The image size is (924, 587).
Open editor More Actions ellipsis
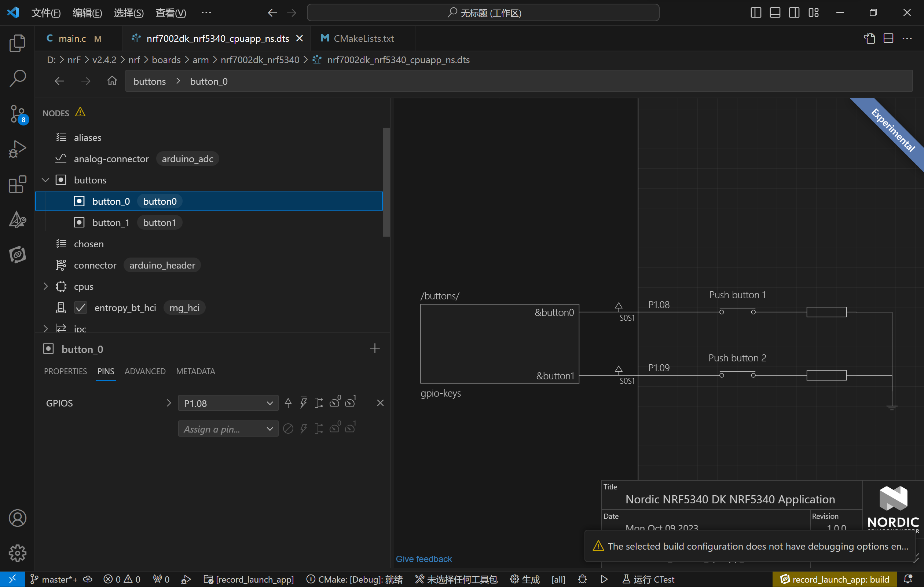[907, 39]
